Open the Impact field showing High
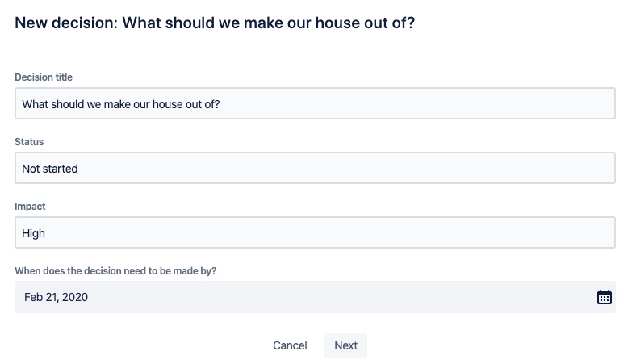 pyautogui.click(x=316, y=232)
